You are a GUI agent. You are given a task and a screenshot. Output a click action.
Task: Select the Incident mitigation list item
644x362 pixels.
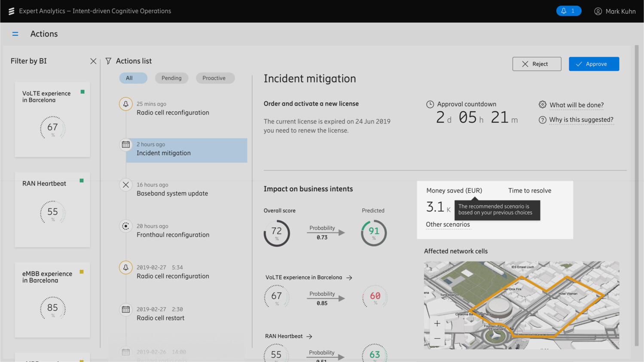coord(186,150)
